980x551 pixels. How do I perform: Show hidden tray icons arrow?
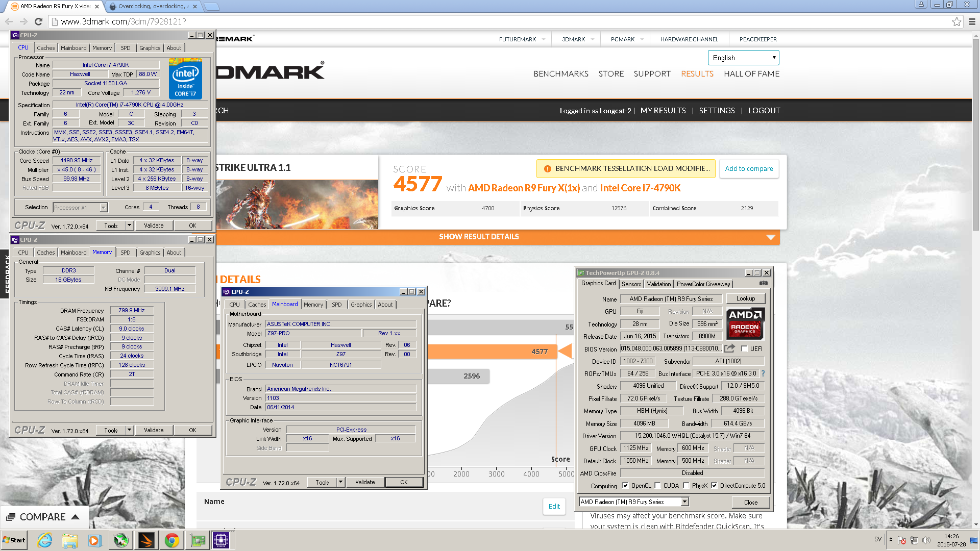(x=891, y=540)
